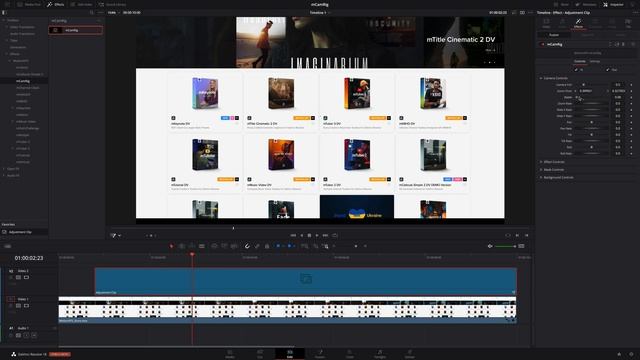Toggle auto select on Video 1 track
Image resolution: width=640 pixels, height=360 pixels.
18,306
